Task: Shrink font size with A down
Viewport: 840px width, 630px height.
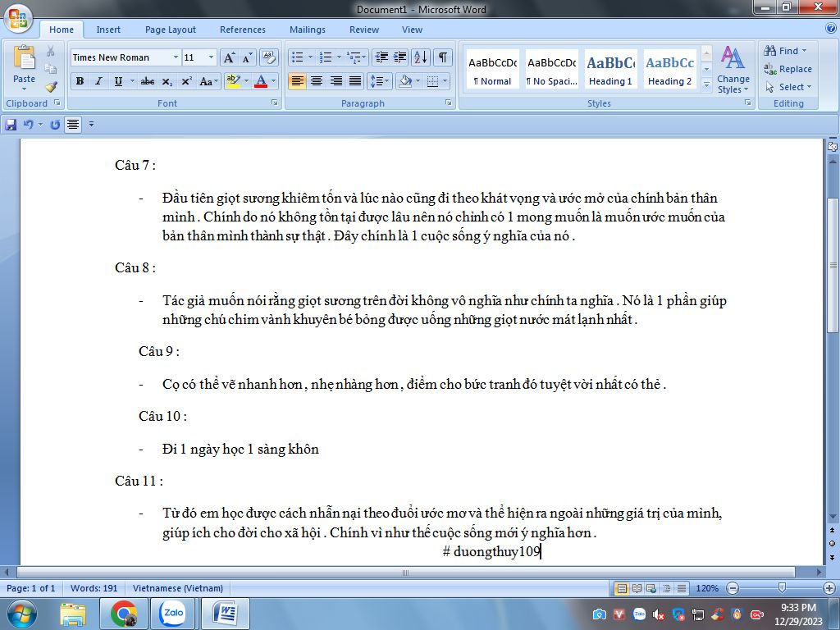Action: [x=248, y=57]
